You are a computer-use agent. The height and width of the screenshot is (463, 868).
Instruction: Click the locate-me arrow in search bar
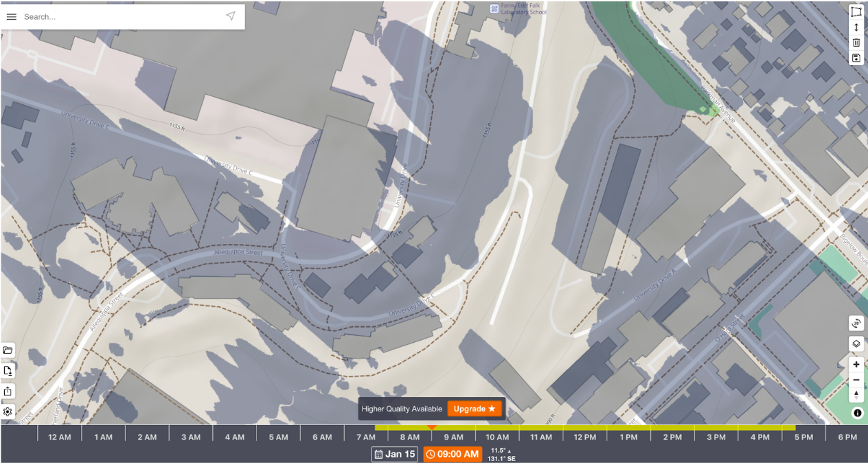pos(231,16)
